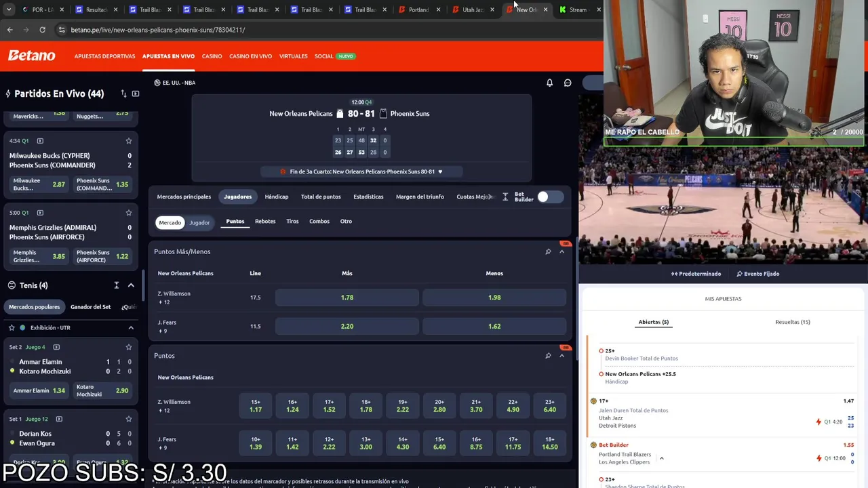Collapse the Exhibición - UTR group
The height and width of the screenshot is (488, 868).
point(131,327)
